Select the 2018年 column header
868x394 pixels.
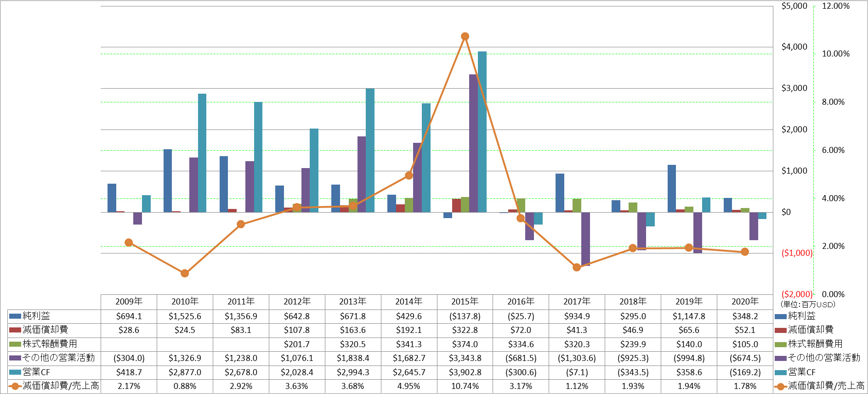[633, 302]
